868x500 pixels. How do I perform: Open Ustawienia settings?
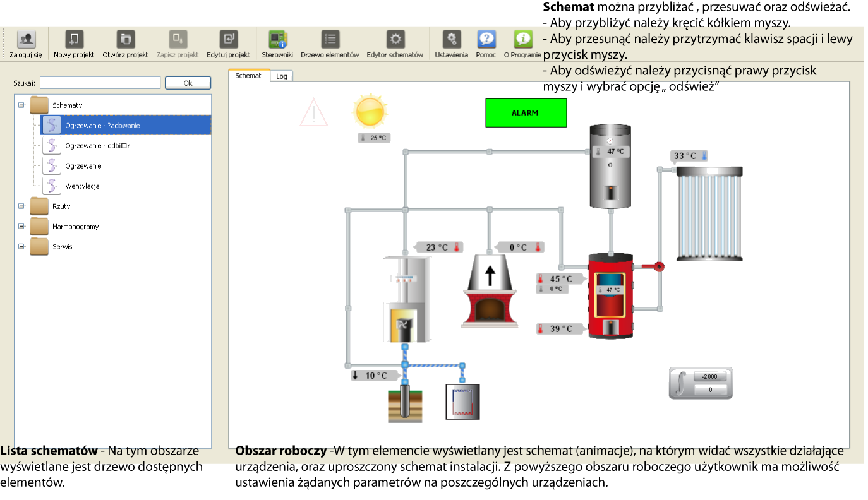[x=451, y=40]
